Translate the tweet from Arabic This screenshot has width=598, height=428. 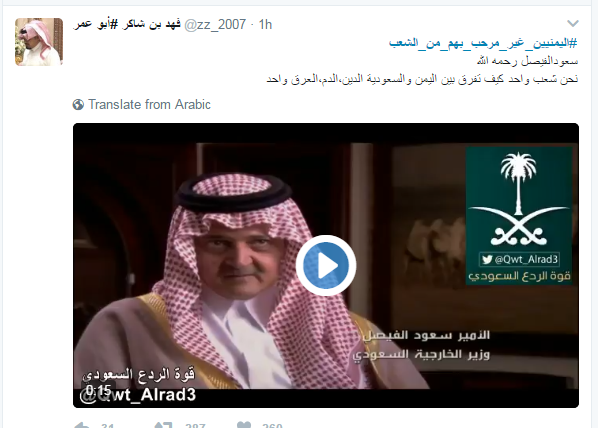(149, 105)
